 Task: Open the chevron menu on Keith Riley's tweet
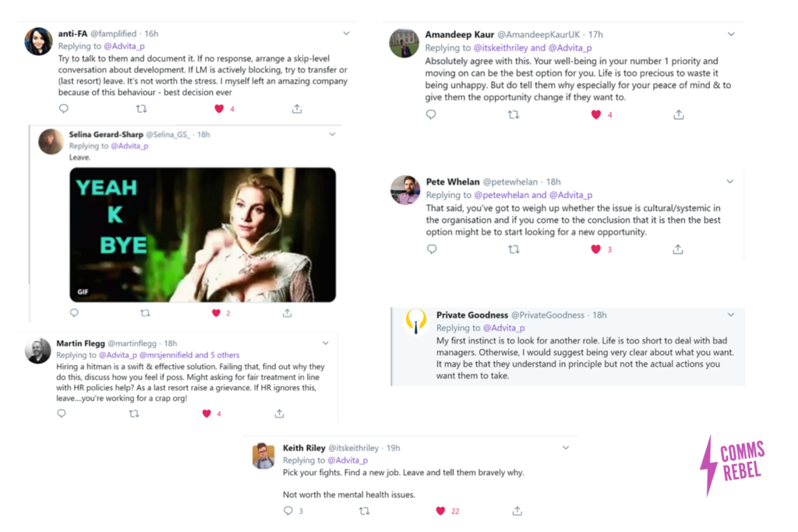(566, 448)
